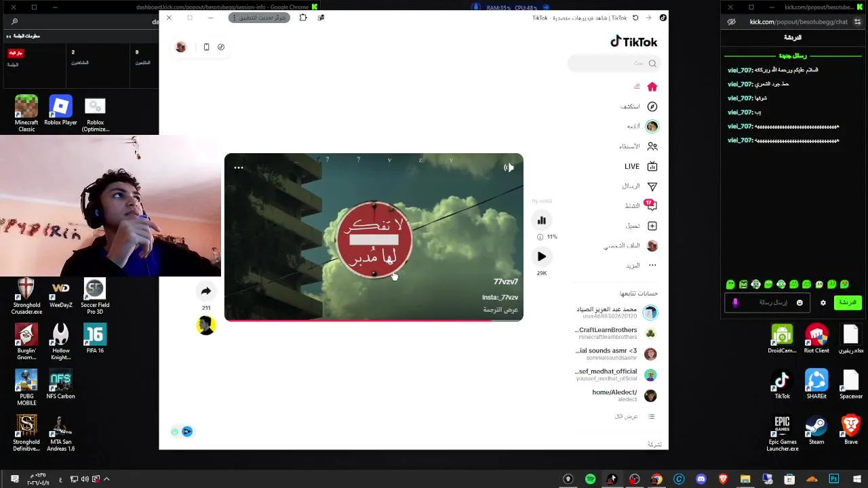The image size is (868, 488).
Task: Click the TikTok search field
Action: point(614,63)
